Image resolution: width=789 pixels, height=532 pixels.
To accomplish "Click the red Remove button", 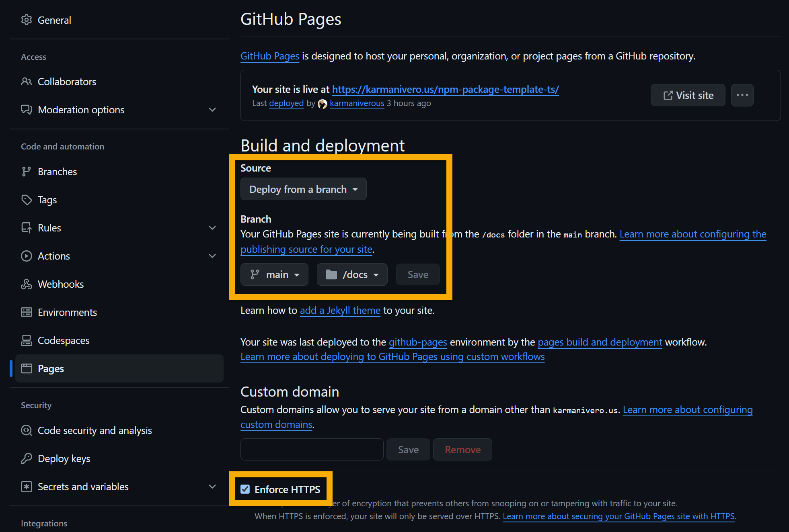I will click(x=462, y=450).
